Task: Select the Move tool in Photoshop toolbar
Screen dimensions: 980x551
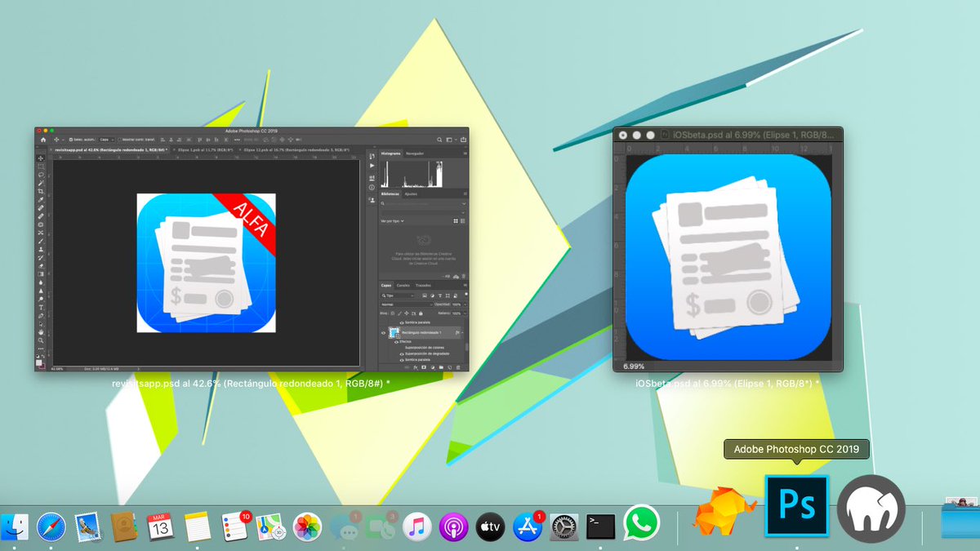Action: tap(41, 158)
